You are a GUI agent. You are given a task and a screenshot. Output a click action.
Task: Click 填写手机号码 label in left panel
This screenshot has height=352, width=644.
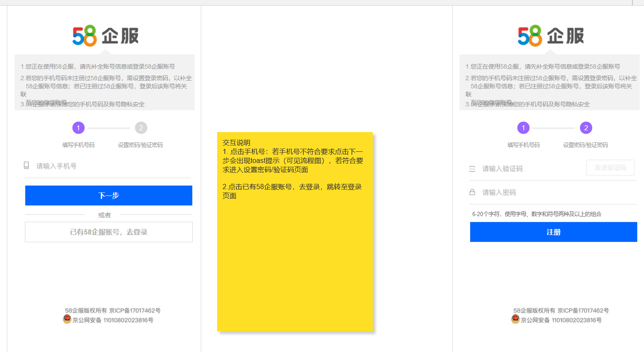coord(79,145)
